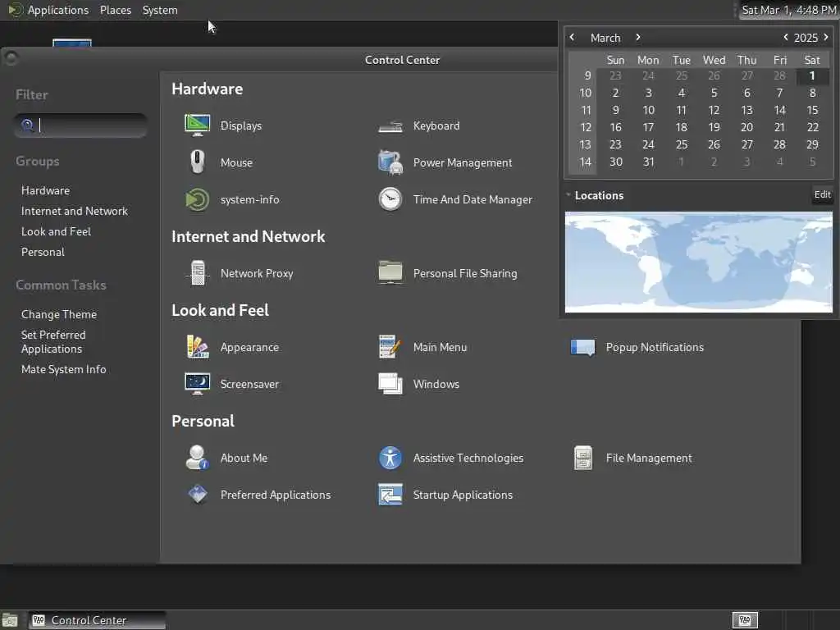Click the Network Proxy label text
This screenshot has width=840, height=630.
257,273
